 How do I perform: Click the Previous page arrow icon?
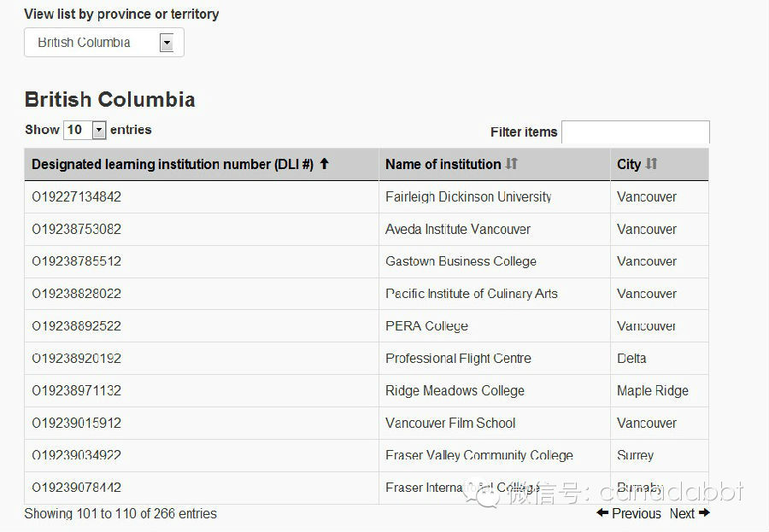(602, 513)
